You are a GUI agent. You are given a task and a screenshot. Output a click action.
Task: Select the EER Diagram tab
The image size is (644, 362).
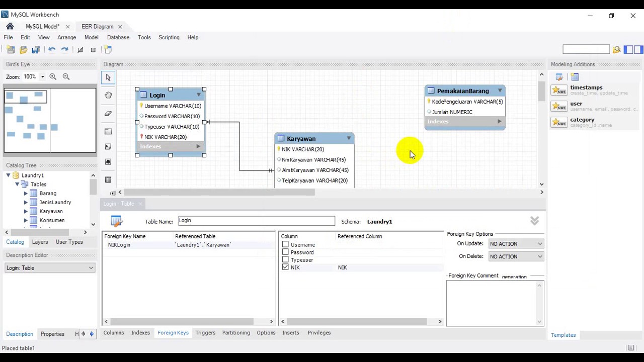pyautogui.click(x=97, y=26)
